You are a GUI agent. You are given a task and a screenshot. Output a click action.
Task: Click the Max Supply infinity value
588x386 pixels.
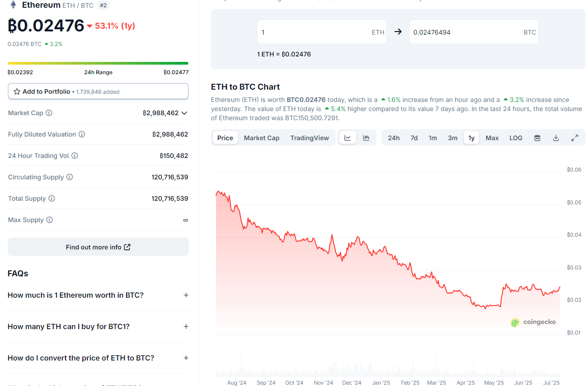click(x=186, y=220)
